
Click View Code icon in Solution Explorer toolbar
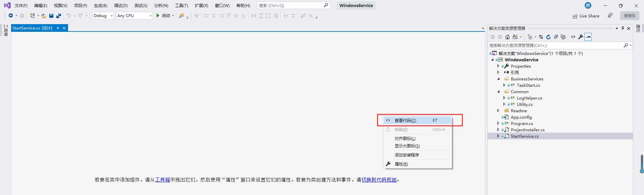click(x=573, y=37)
